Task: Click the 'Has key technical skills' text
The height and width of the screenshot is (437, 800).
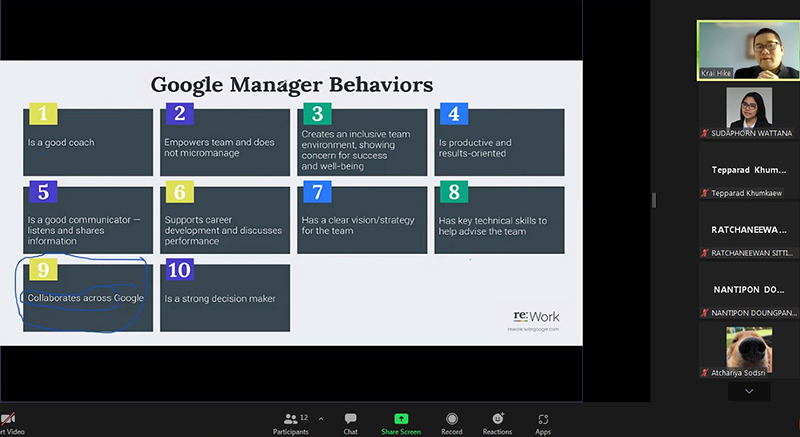Action: tap(492, 226)
